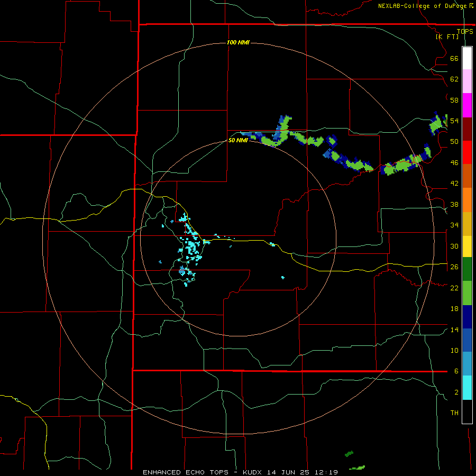
Task: Click the ENHANCED ECHO TOPS caption
Action: (x=186, y=472)
